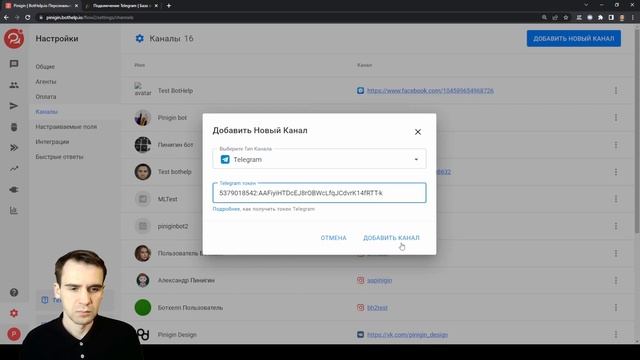
Task: Open the Общие settings section
Action: [x=45, y=67]
